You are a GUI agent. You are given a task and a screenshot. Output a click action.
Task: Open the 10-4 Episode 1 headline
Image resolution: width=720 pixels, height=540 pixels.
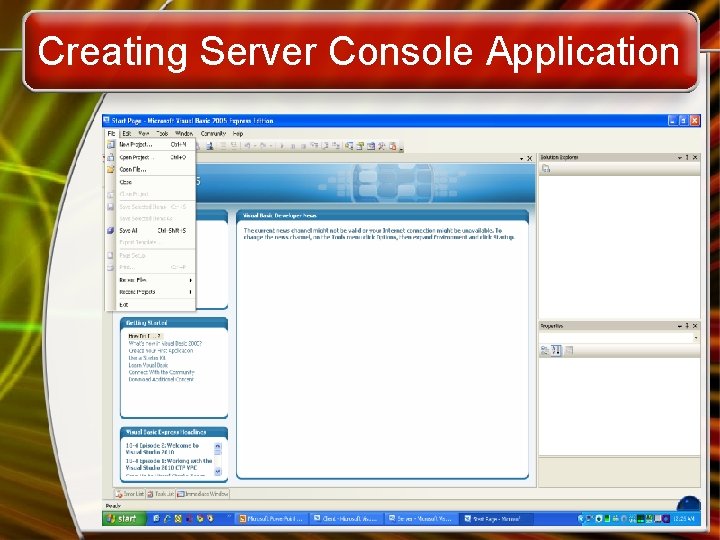click(x=169, y=464)
